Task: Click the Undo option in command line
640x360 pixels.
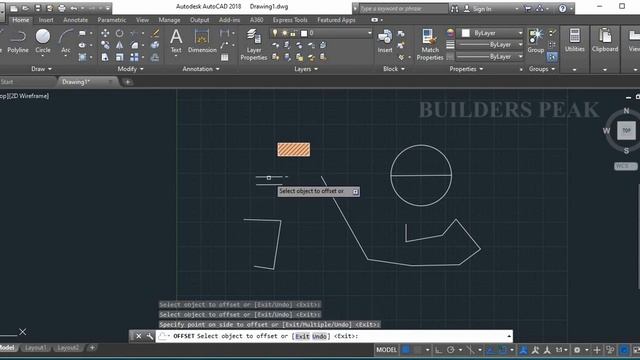Action: coord(320,336)
